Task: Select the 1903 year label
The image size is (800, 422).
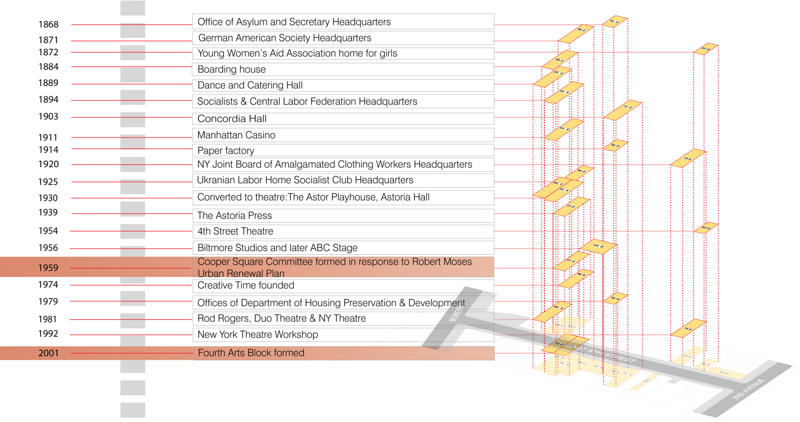Action: (x=48, y=117)
